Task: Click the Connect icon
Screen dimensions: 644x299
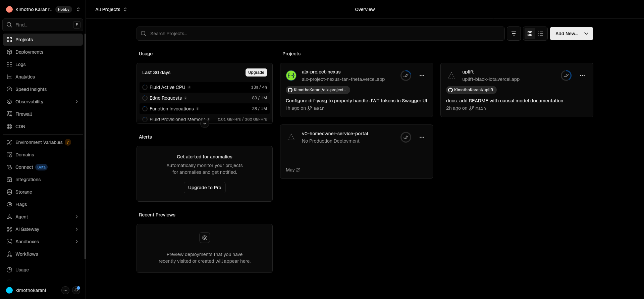Action: click(9, 167)
